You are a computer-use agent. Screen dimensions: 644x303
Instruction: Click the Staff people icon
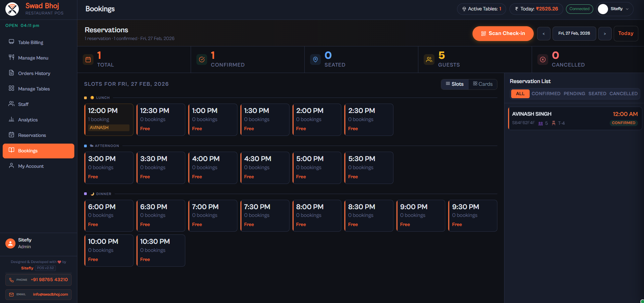(x=11, y=104)
